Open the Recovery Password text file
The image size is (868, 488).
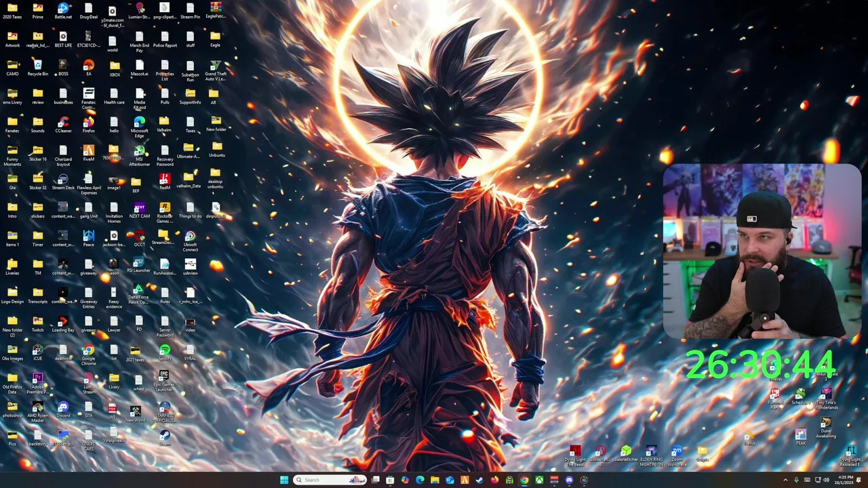(x=165, y=155)
